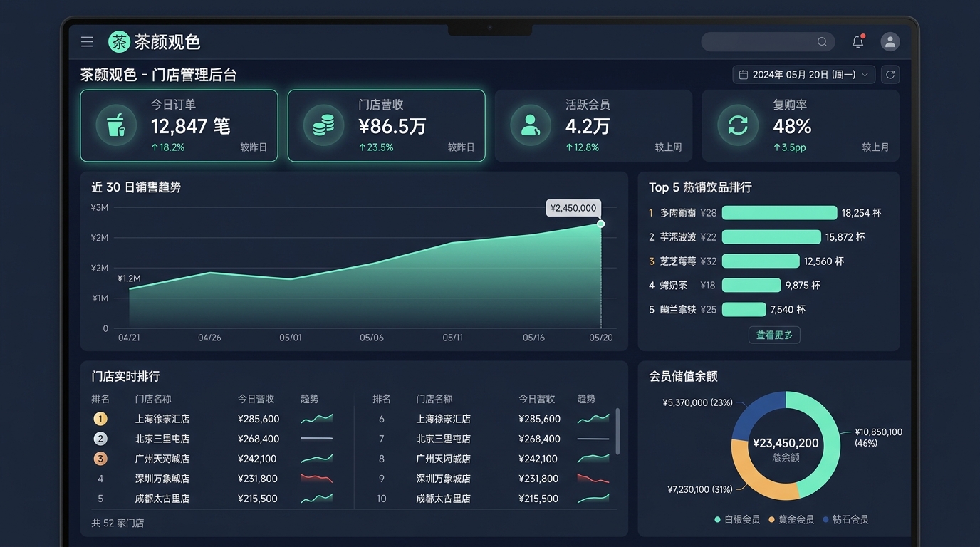Click the 芝芝莓莓 drink name
980x547 pixels.
[x=678, y=261]
